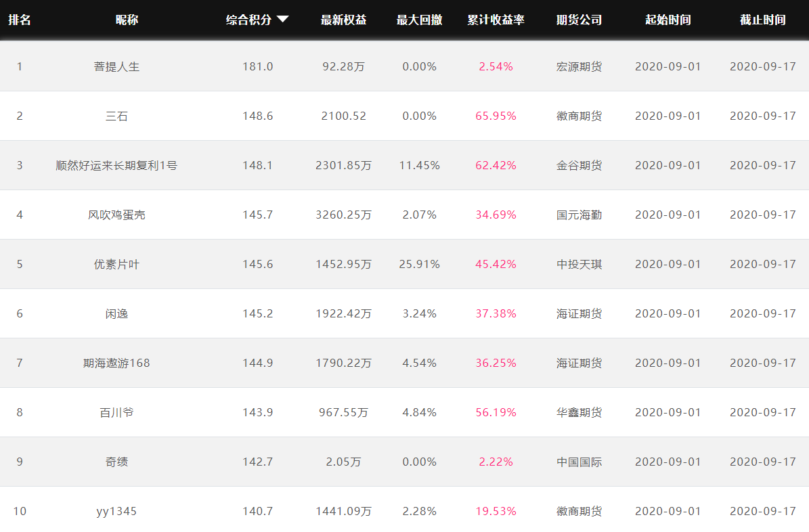Click the 昵称 column header
Viewport: 809px width, 532px height.
[x=127, y=20]
